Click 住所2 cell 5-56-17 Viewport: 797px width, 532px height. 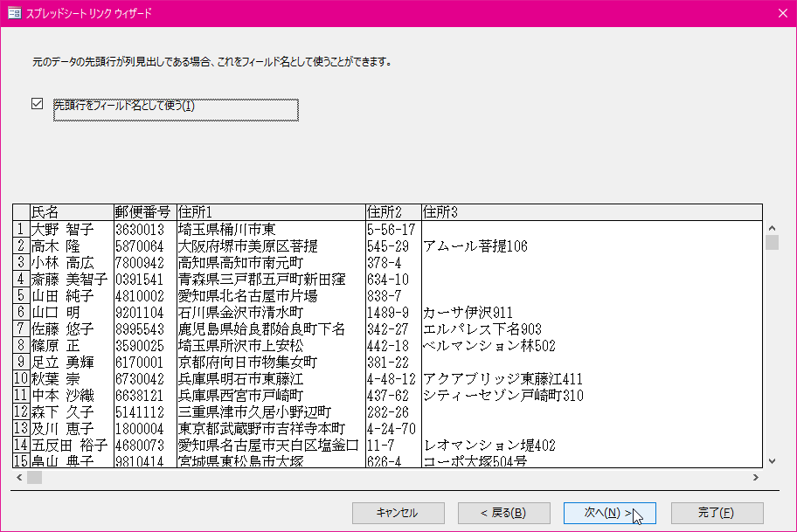click(393, 229)
